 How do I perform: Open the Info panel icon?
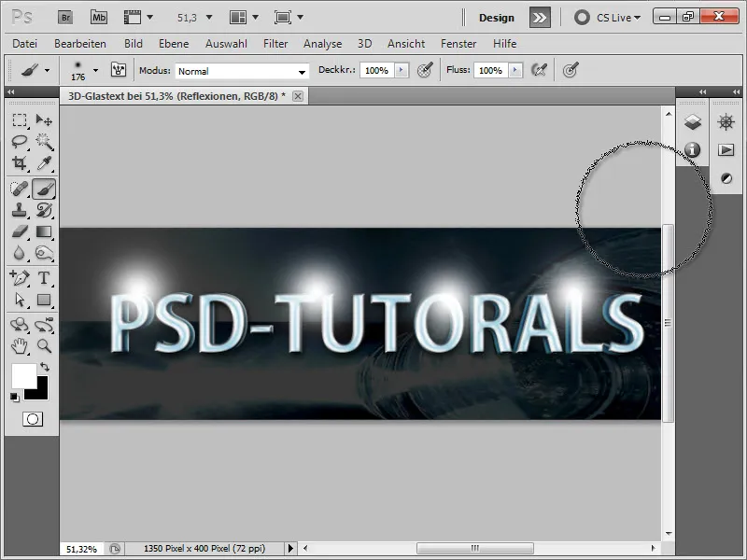coord(692,150)
